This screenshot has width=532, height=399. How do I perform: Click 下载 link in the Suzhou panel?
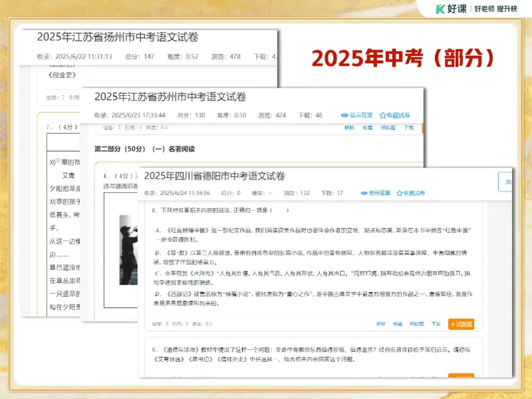pos(408,128)
